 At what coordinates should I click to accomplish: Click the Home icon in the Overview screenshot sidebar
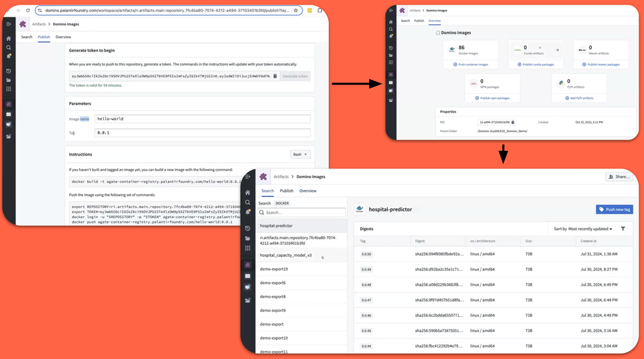[x=390, y=22]
